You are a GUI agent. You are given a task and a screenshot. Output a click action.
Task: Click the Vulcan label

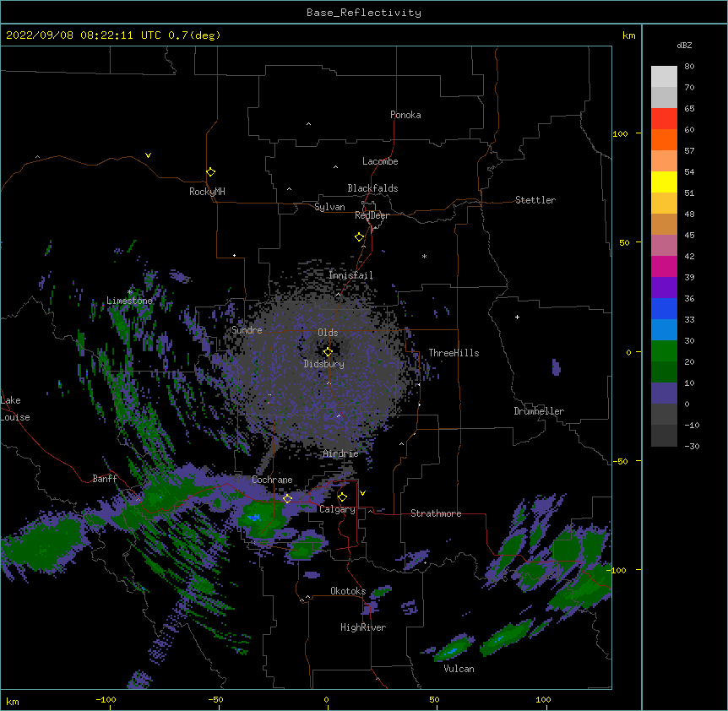[x=459, y=669]
